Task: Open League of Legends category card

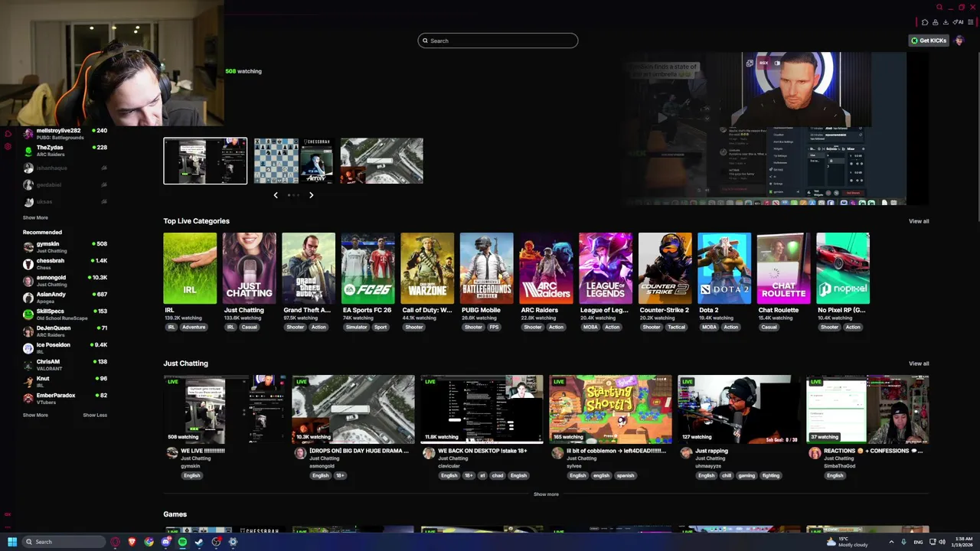Action: 606,269
